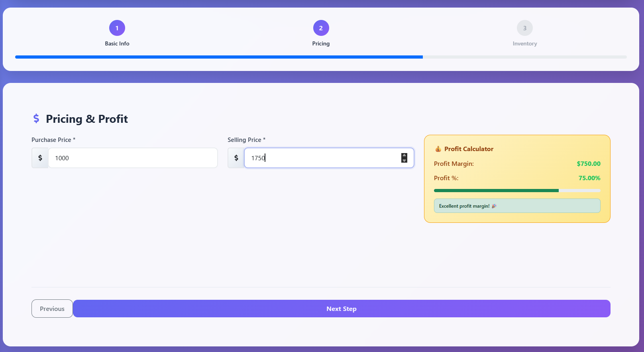Click the dollar icon beside Pricing & Profit heading
The width and height of the screenshot is (644, 352).
pyautogui.click(x=36, y=118)
